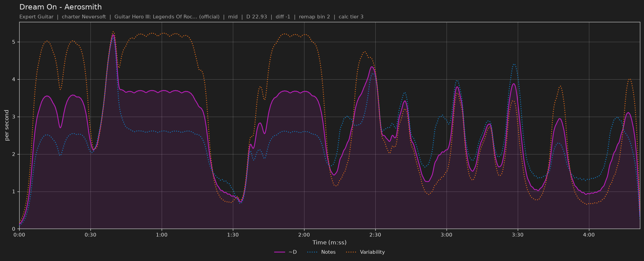
Task: Click the x-axis tick label '4:00'
Action: (589, 235)
